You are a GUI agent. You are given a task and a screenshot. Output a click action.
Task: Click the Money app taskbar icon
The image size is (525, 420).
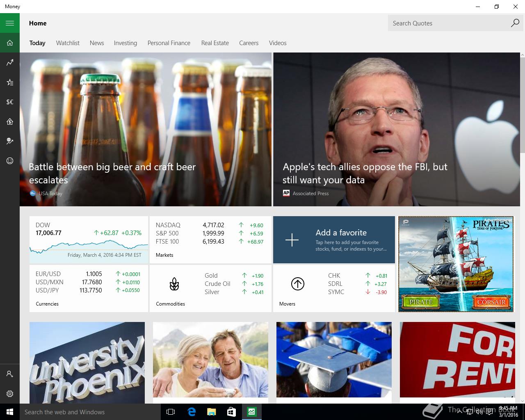click(251, 412)
